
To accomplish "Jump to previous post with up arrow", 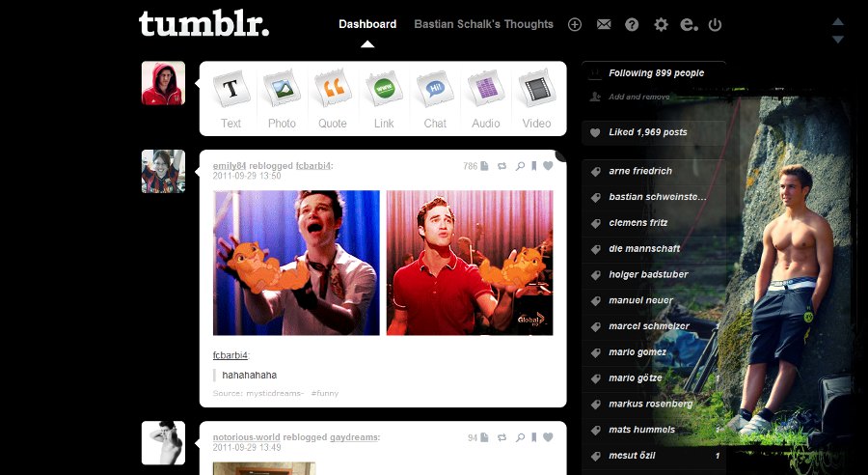I will 838,21.
